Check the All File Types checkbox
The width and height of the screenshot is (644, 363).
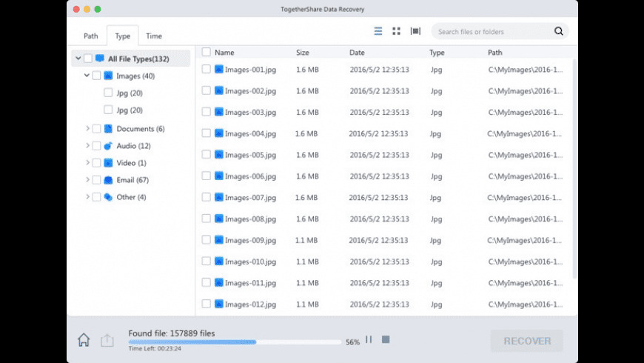tap(87, 59)
